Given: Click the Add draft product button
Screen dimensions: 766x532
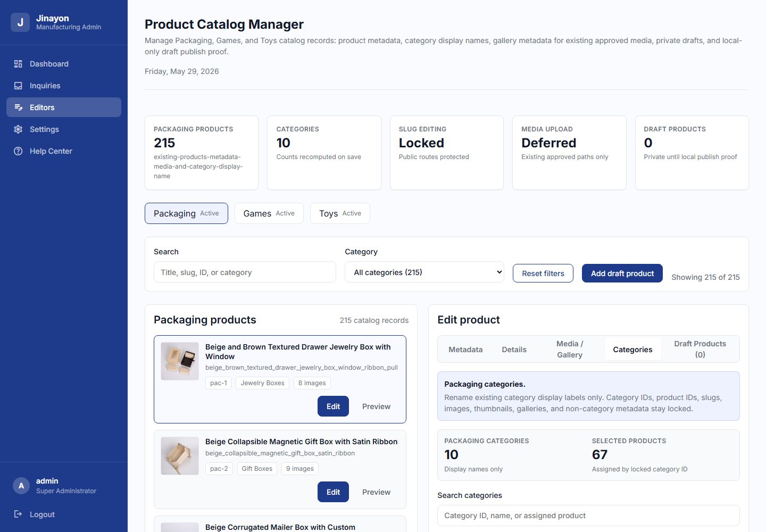Looking at the screenshot, I should coord(622,273).
